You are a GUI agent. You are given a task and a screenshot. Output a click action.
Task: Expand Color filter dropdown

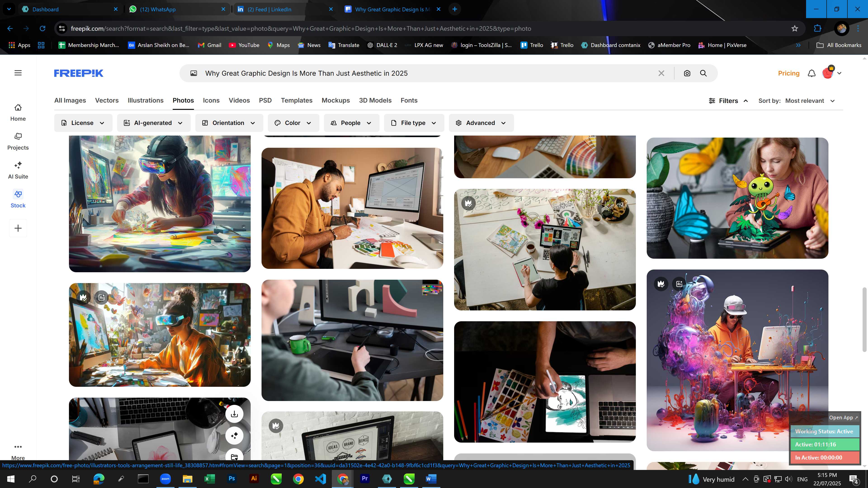coord(293,123)
